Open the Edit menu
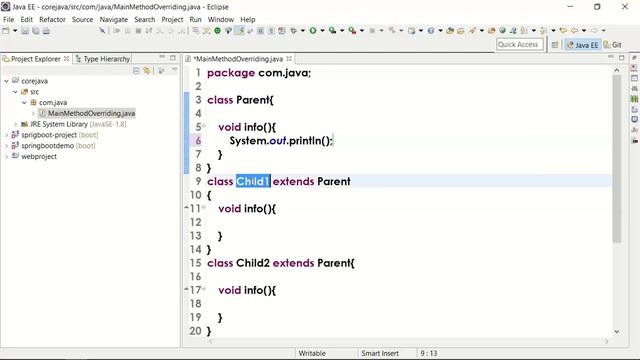Screen dimensions: 640x360 [x=27, y=19]
